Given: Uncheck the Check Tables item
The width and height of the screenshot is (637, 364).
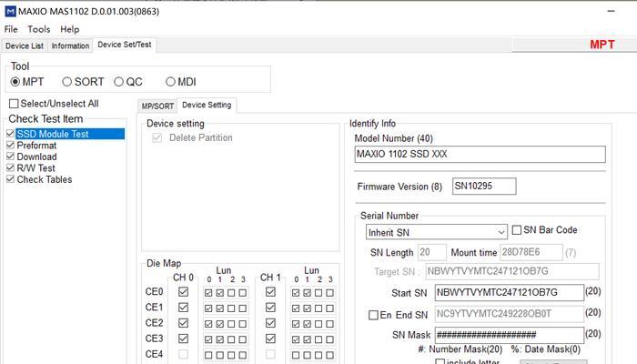Looking at the screenshot, I should [11, 179].
